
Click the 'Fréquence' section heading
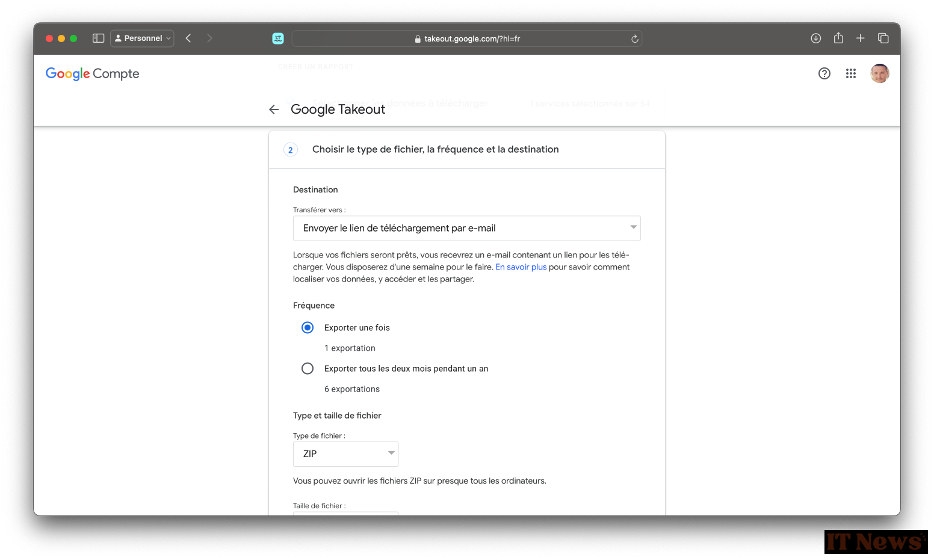[x=314, y=306]
